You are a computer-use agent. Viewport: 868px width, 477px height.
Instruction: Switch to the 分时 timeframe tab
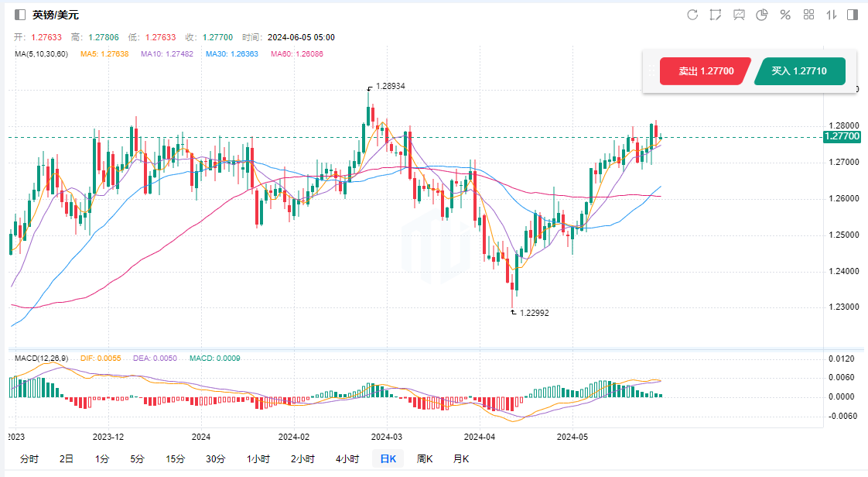29,458
